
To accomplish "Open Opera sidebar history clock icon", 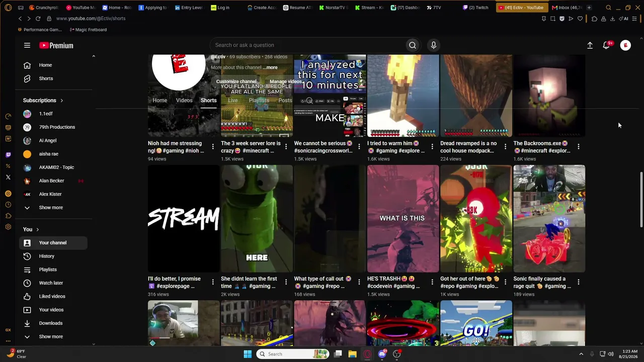I will click(x=8, y=205).
